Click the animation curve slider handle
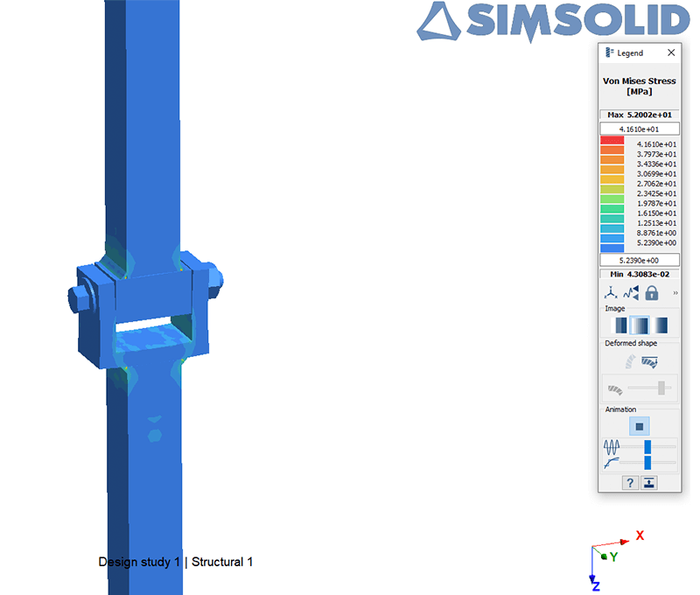700x595 pixels. click(647, 462)
